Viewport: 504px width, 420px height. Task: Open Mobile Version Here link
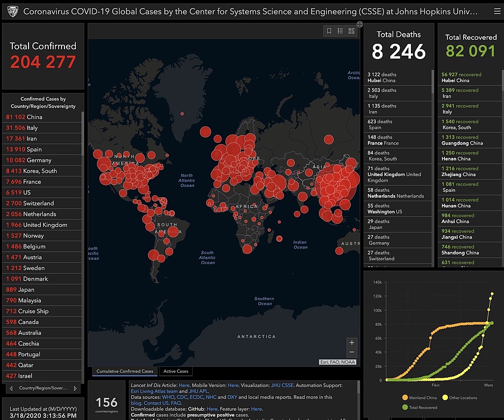point(233,385)
